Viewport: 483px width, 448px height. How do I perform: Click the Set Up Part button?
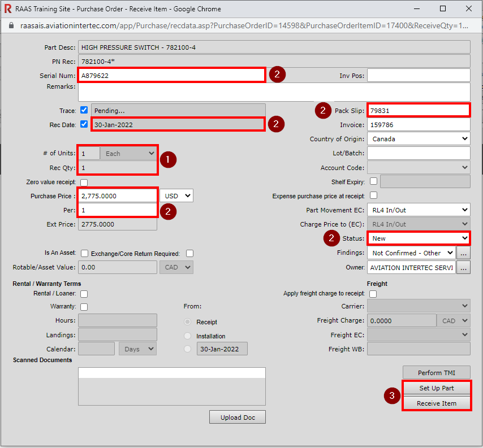click(436, 389)
